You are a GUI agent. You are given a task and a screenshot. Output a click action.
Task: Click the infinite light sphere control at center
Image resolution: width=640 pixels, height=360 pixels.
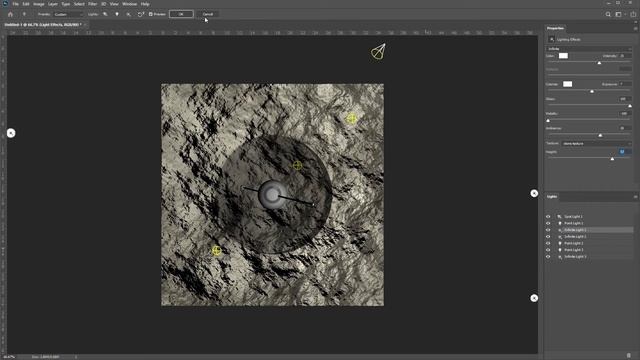tap(271, 195)
